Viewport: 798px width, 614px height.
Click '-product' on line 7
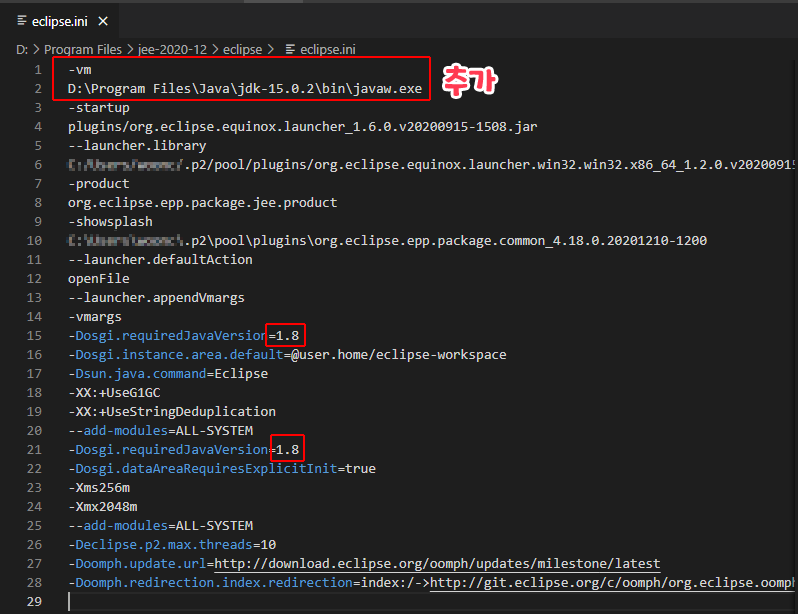pos(99,184)
